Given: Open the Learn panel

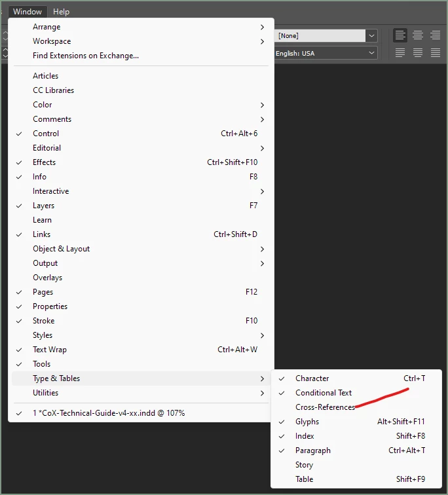Looking at the screenshot, I should coord(141,220).
